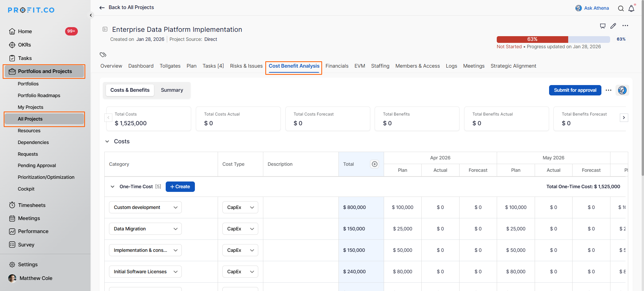Open the search magnifier icon
Screen dimensions: 644x291
point(621,8)
